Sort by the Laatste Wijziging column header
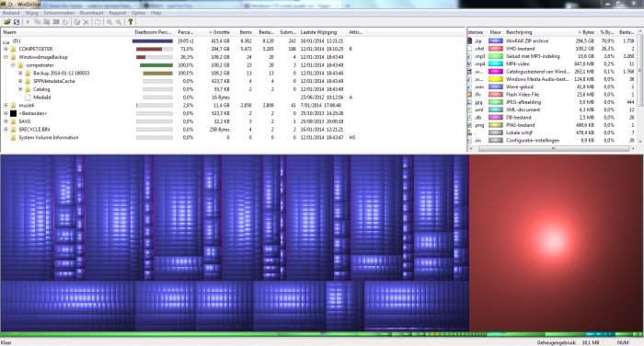Viewport: 644px width, 346px height. coord(318,32)
